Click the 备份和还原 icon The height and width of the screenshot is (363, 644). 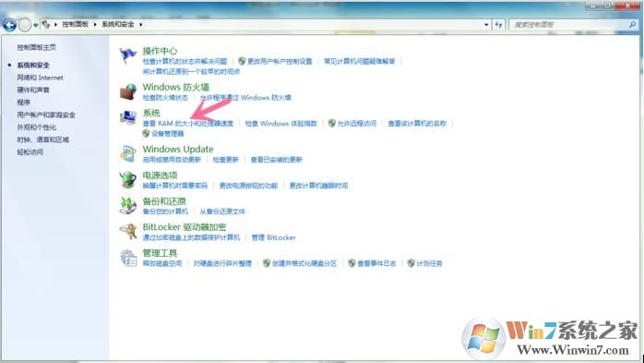tap(127, 206)
